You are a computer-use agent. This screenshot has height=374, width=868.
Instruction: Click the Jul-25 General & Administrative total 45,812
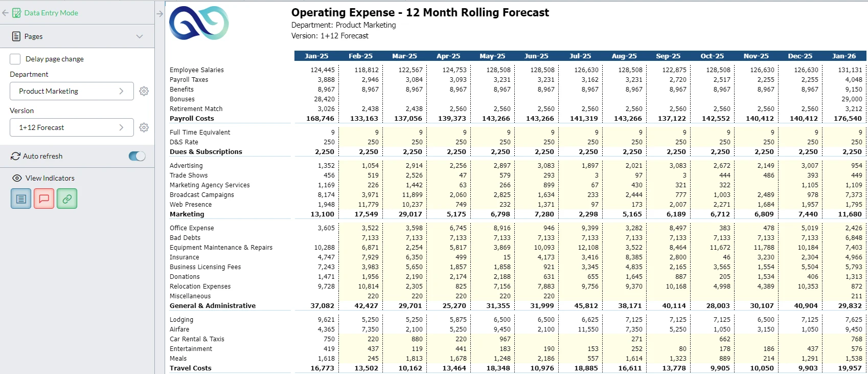pyautogui.click(x=586, y=305)
